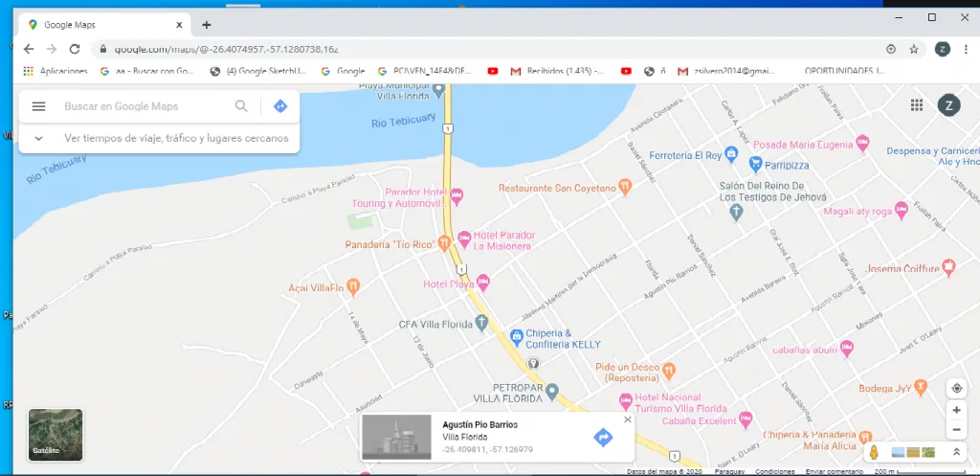The height and width of the screenshot is (476, 980).
Task: Select Hotel Parador La Misionera pin
Action: (x=464, y=238)
